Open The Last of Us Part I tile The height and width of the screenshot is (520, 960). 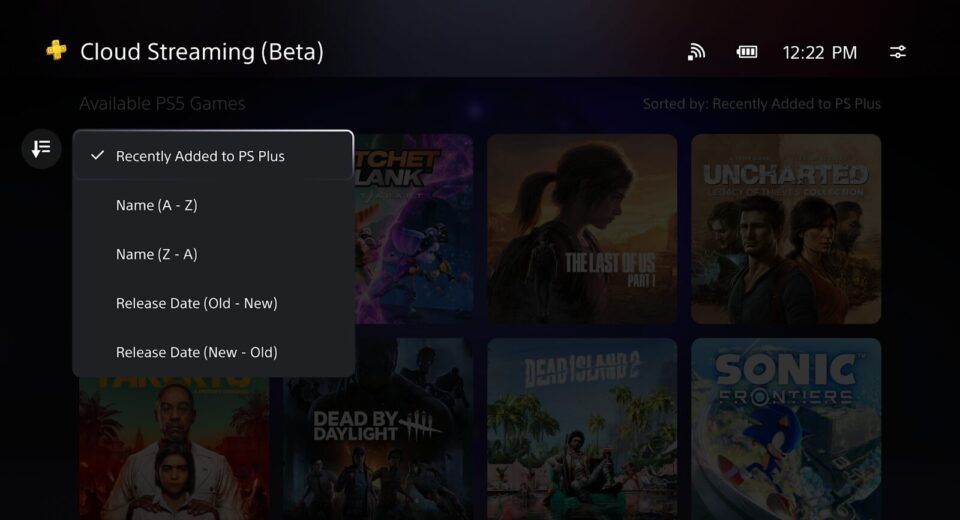point(582,229)
